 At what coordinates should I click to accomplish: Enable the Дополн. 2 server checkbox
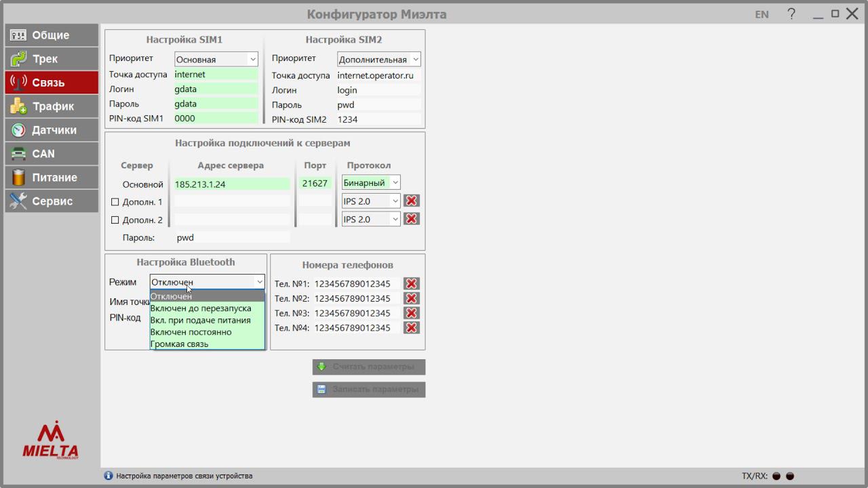pyautogui.click(x=115, y=220)
